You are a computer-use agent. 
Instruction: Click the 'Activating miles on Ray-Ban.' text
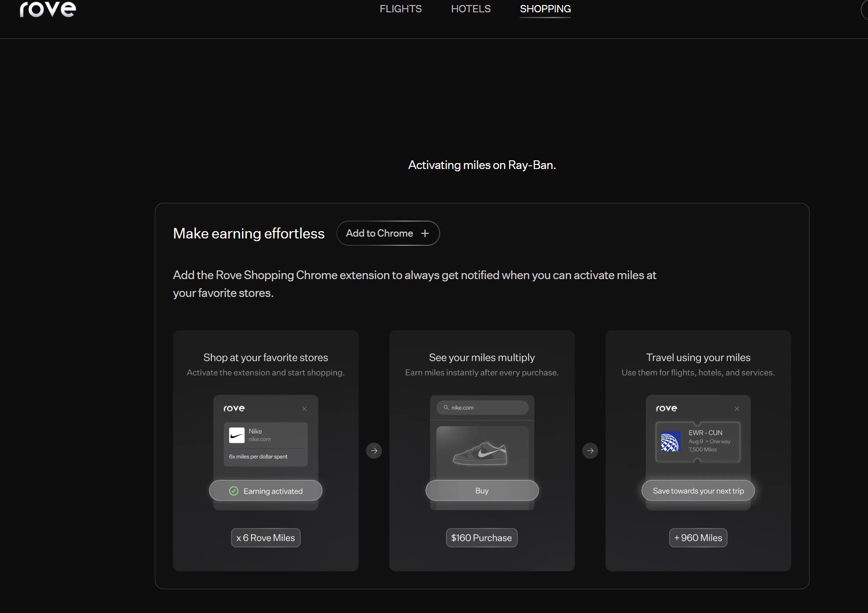pos(482,165)
